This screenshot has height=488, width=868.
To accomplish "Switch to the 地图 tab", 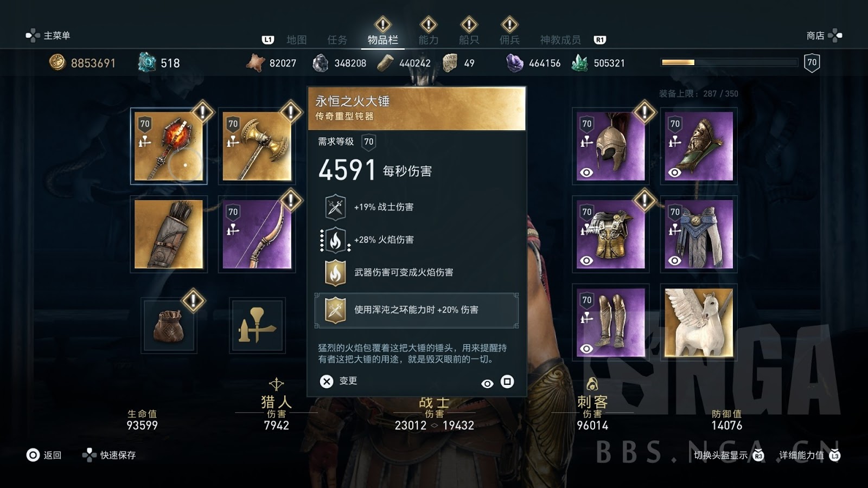I will click(297, 40).
